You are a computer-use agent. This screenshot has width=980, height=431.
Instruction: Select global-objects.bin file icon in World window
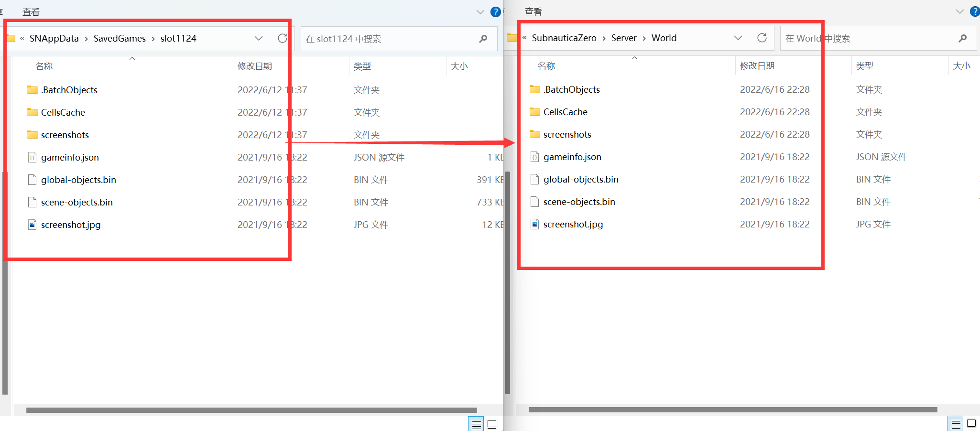tap(535, 179)
